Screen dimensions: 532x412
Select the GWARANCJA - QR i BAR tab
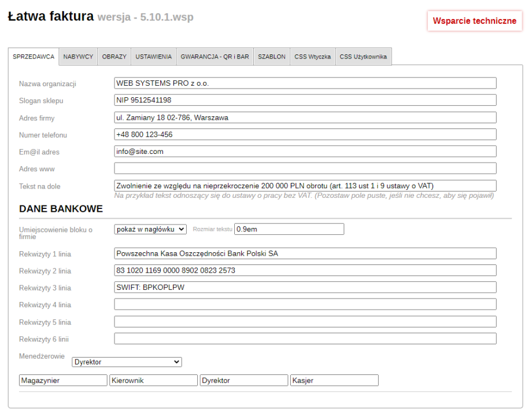(x=215, y=57)
